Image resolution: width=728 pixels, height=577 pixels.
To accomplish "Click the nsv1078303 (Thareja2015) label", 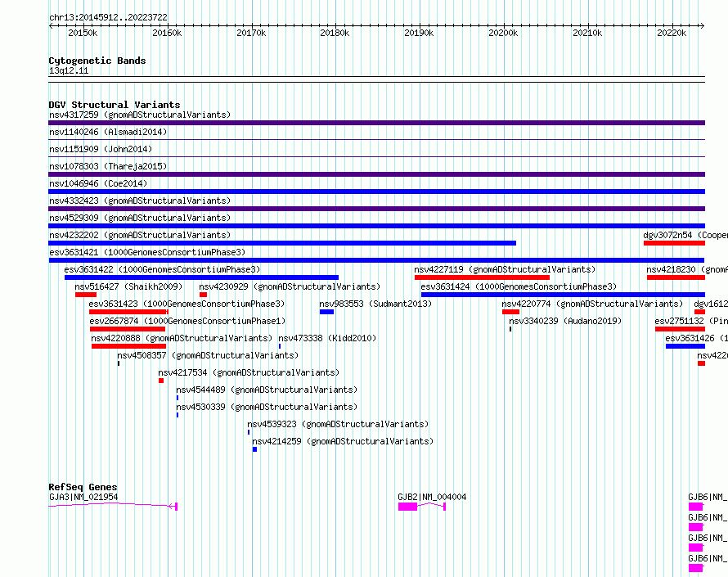I will 108,166.
